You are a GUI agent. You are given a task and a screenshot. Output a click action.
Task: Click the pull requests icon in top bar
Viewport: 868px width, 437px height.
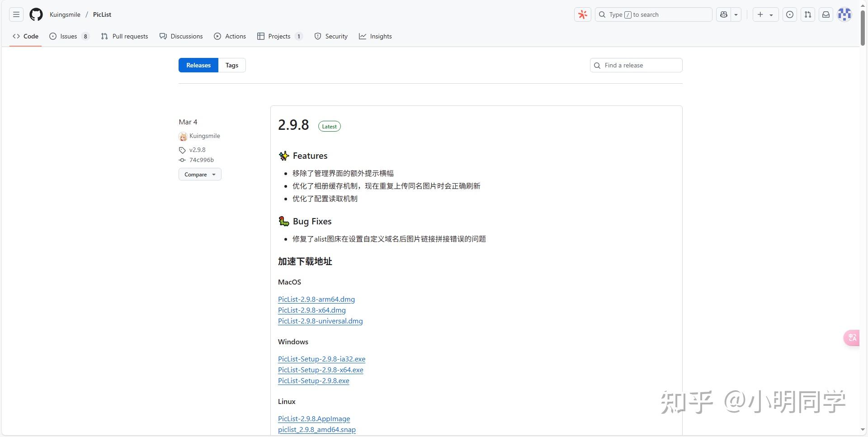(x=808, y=14)
